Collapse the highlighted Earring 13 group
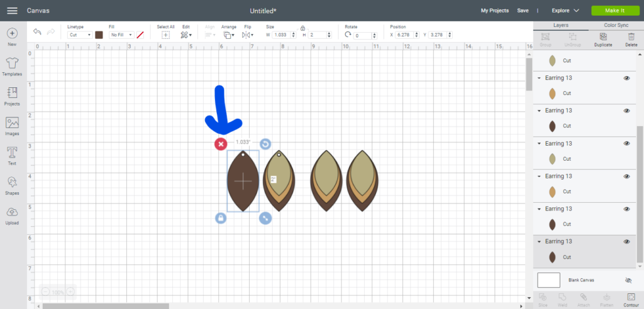The image size is (644, 309). pos(539,242)
